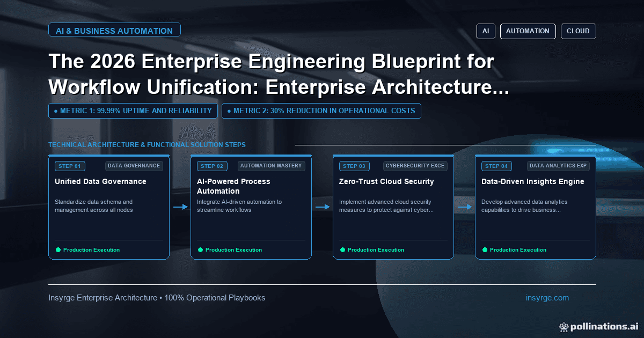Click the AUTOMATION MASTERY label
Viewport: 644px width, 338px height.
pyautogui.click(x=272, y=166)
